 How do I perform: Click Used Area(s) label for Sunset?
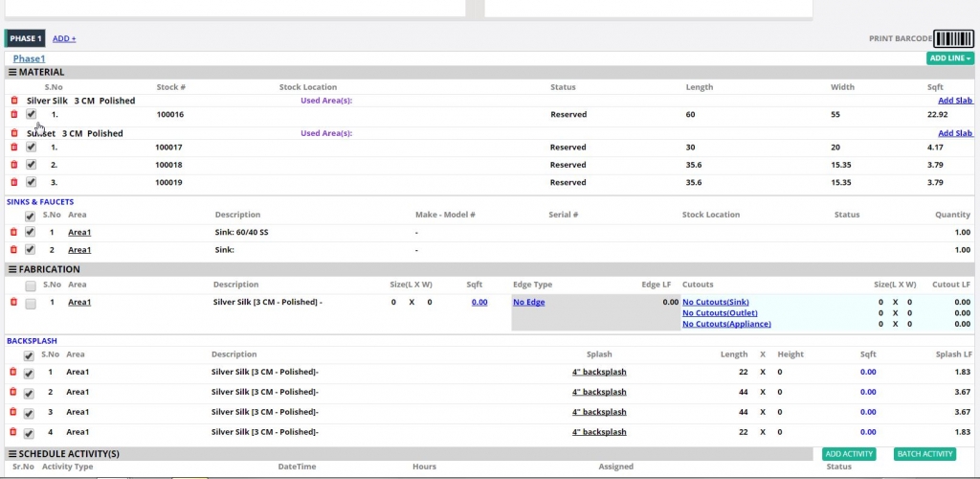[327, 133]
